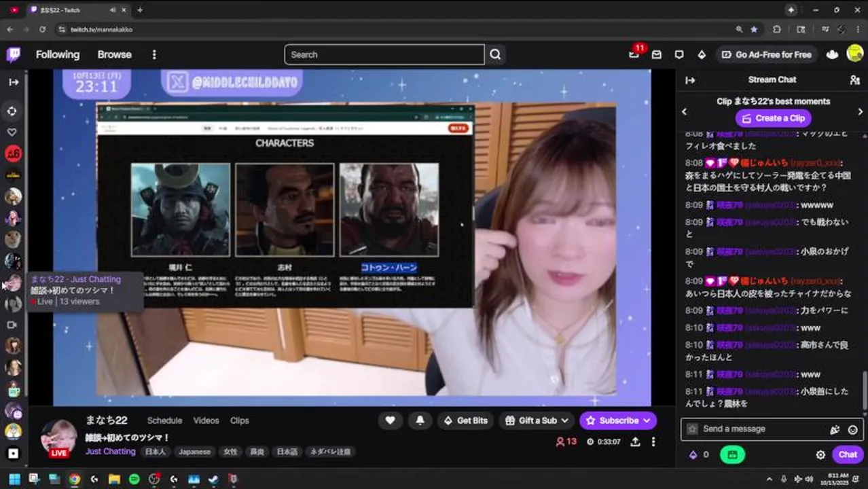Open the chat community users icon

[x=854, y=80]
